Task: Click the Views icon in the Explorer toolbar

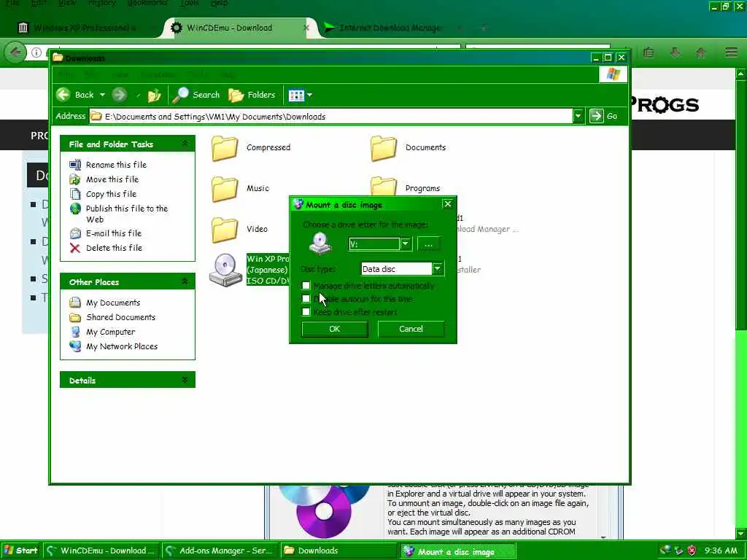Action: click(x=296, y=96)
